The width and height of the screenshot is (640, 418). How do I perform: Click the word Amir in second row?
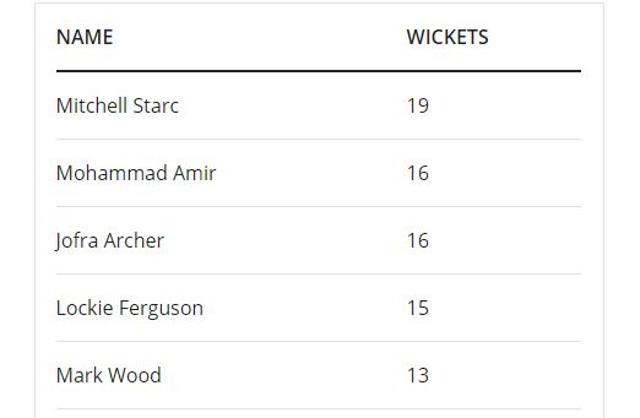194,173
